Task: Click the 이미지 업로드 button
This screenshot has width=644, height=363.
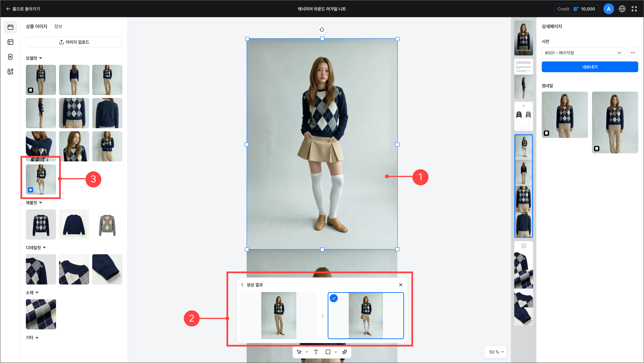Action: click(74, 42)
